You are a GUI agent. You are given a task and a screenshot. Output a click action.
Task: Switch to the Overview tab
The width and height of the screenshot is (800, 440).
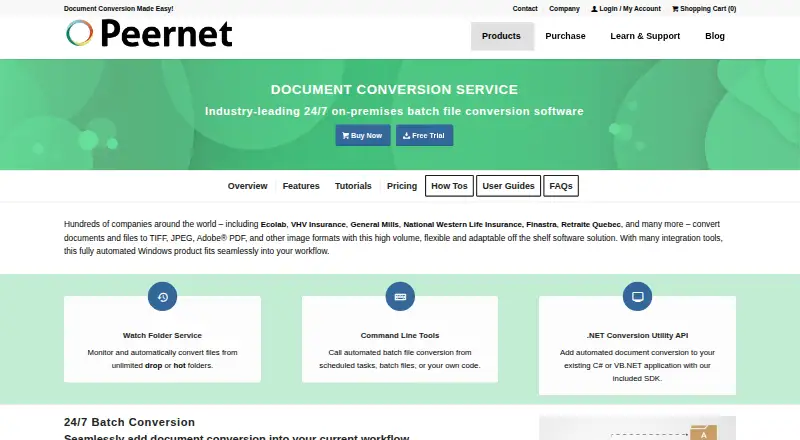point(247,186)
